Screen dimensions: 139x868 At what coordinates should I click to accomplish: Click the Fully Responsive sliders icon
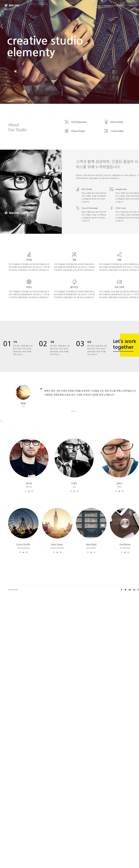[x=67, y=122]
